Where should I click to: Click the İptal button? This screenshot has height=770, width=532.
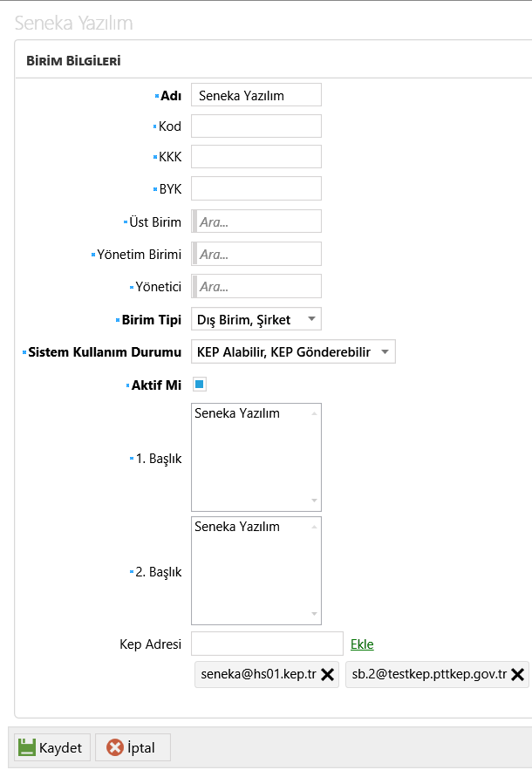coord(133,747)
